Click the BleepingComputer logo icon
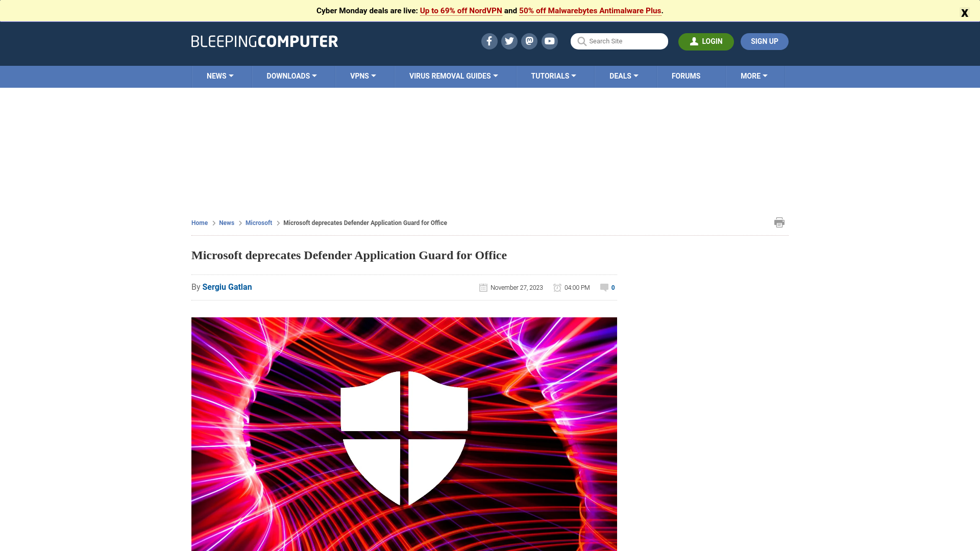Viewport: 980px width, 551px height. [264, 41]
